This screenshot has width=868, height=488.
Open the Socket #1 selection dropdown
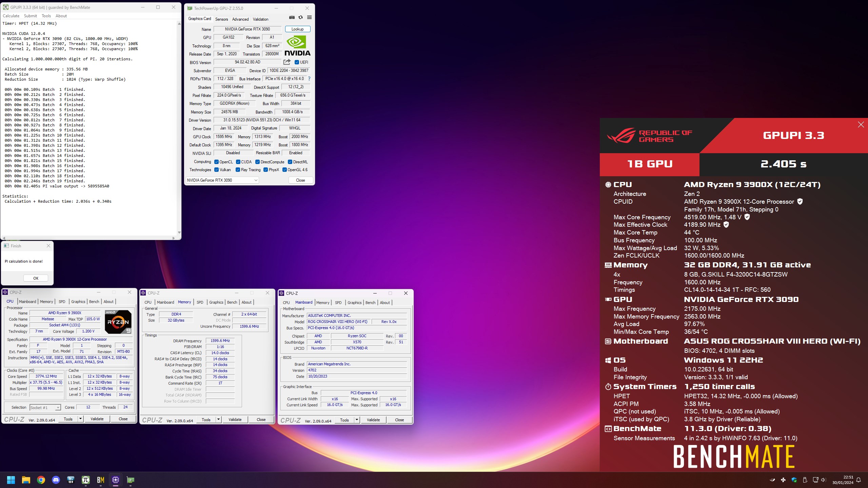(45, 407)
